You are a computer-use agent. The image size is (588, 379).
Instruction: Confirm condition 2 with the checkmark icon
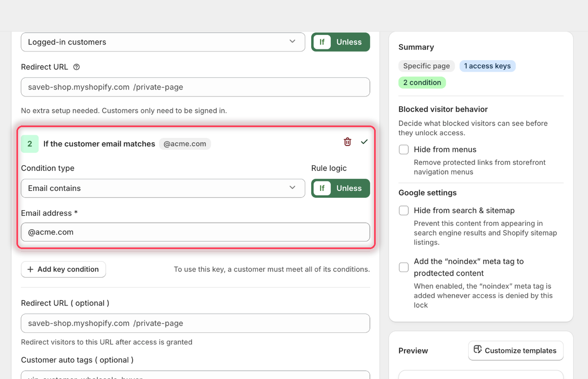point(364,142)
